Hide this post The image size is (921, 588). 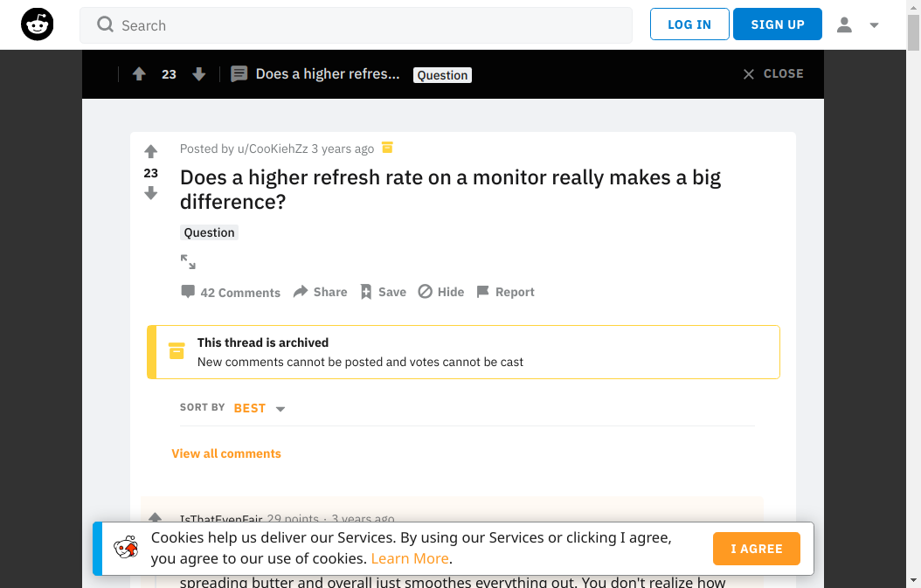441,292
